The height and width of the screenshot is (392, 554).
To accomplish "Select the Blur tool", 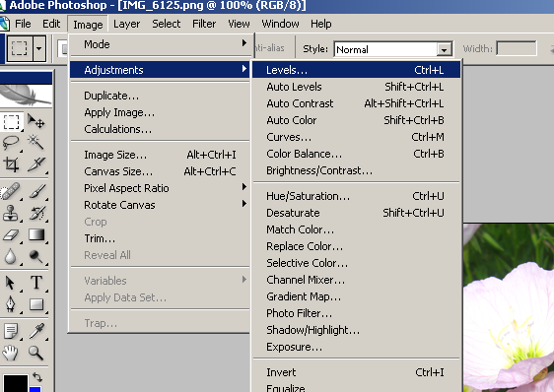I will tap(10, 257).
